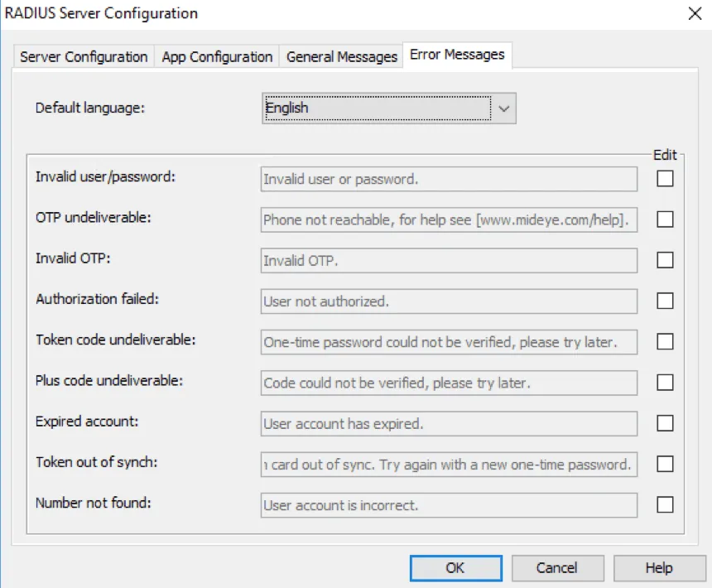The width and height of the screenshot is (712, 588).
Task: Confirm settings with the OK button
Action: tap(455, 568)
